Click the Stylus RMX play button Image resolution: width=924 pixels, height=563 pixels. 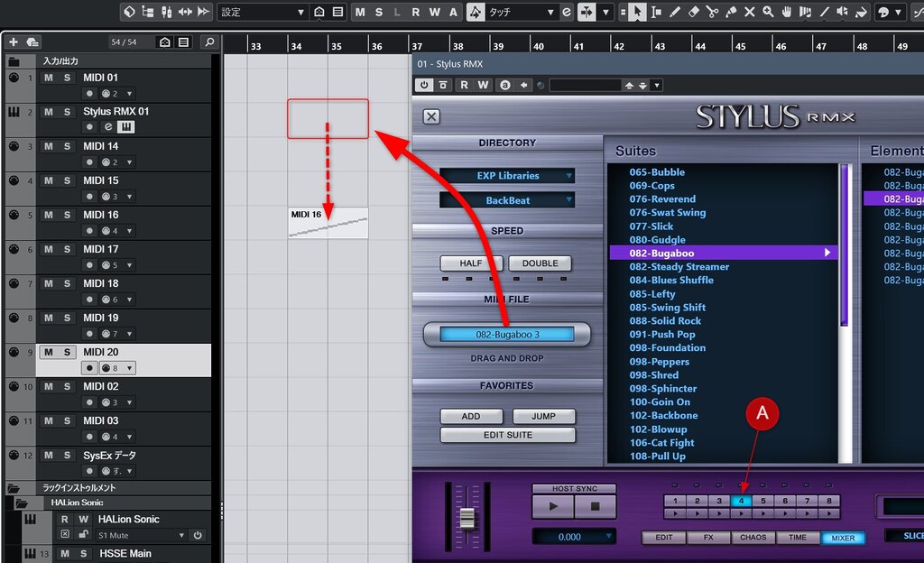(x=553, y=506)
